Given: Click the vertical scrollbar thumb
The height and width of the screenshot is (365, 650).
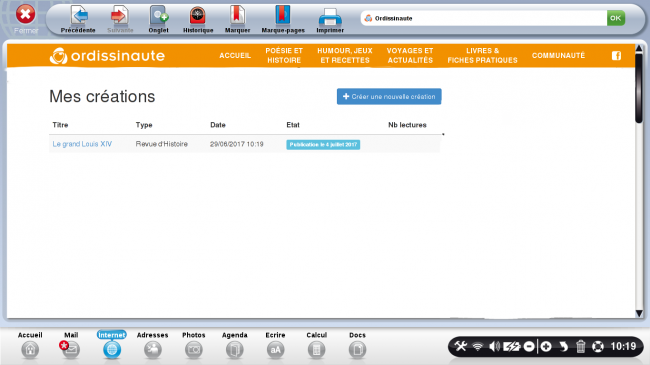Looking at the screenshot, I should pos(639,88).
